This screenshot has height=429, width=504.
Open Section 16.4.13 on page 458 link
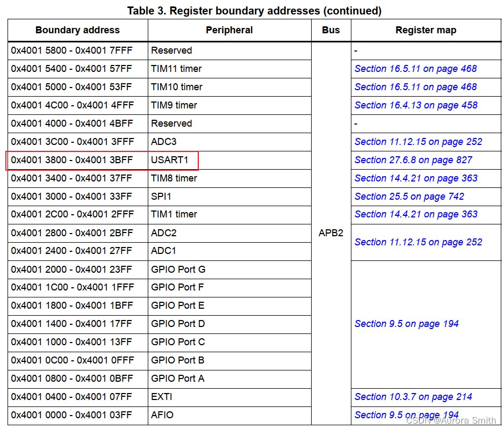pyautogui.click(x=416, y=105)
